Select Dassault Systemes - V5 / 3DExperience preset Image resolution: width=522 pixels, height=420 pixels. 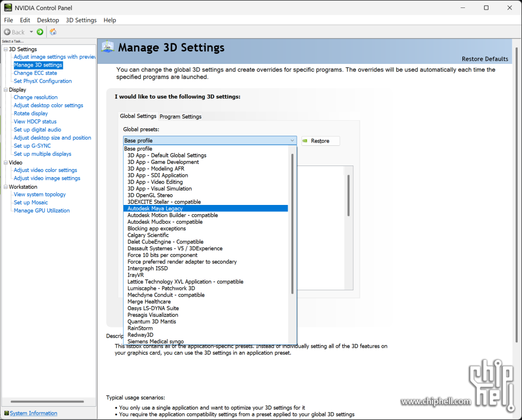[x=206, y=249]
